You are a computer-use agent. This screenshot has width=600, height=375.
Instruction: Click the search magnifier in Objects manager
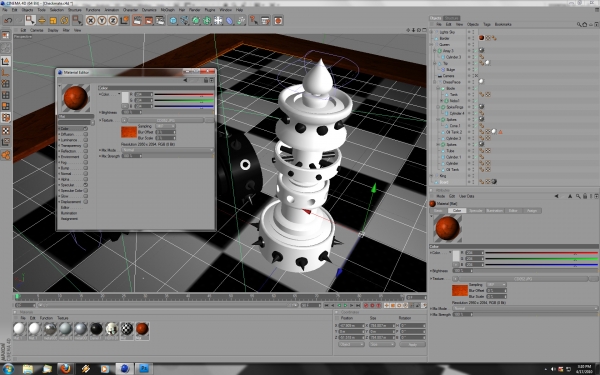point(579,24)
